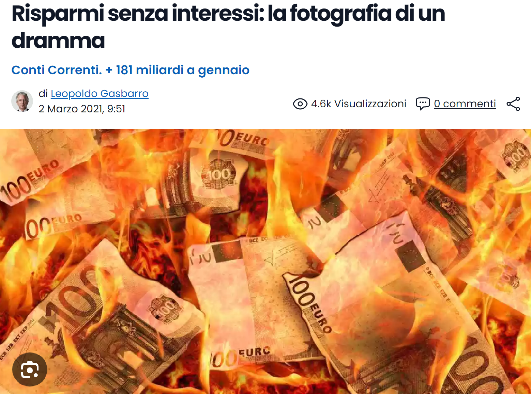Click the author's round avatar photo
This screenshot has width=532, height=394.
[x=22, y=101]
